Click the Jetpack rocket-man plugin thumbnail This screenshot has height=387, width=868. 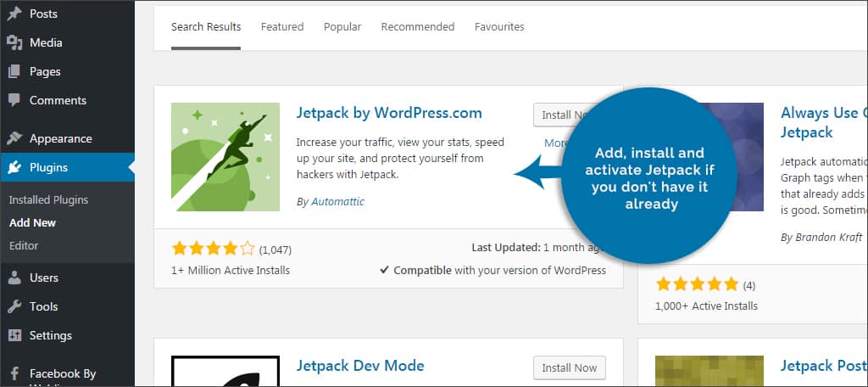click(x=225, y=157)
